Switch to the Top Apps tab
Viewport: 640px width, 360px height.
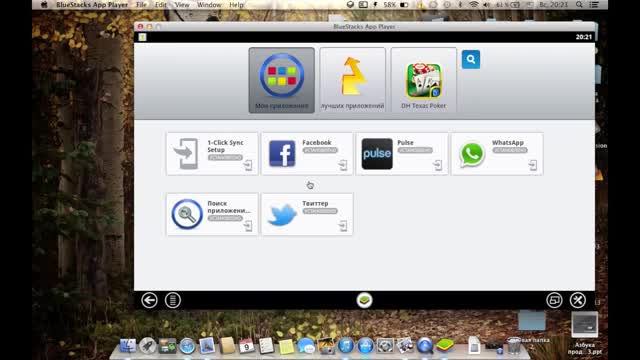tap(353, 80)
